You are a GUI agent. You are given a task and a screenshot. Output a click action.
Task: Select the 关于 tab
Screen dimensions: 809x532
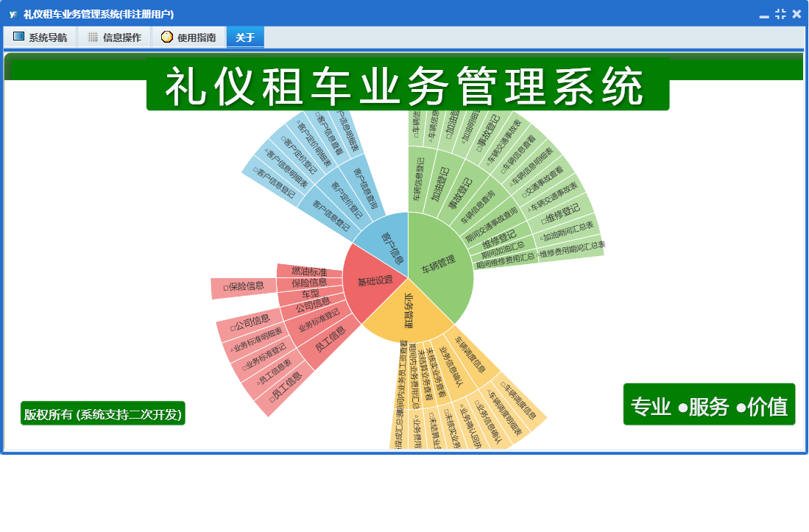point(245,37)
